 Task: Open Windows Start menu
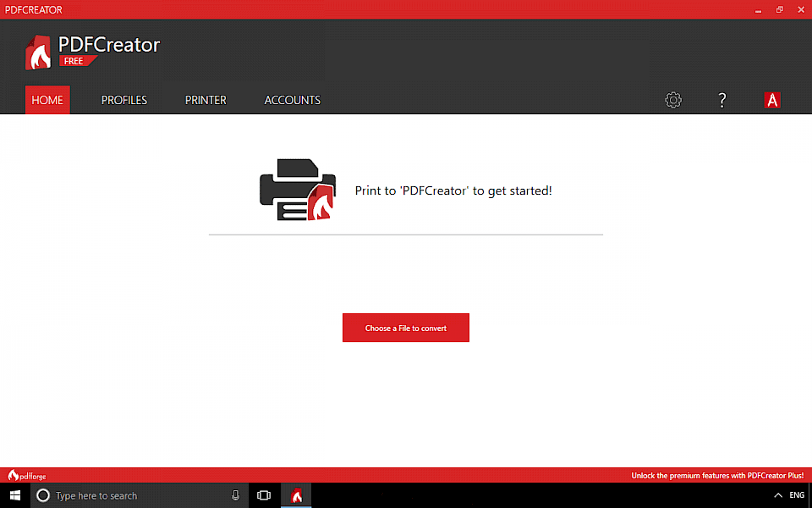pyautogui.click(x=15, y=495)
